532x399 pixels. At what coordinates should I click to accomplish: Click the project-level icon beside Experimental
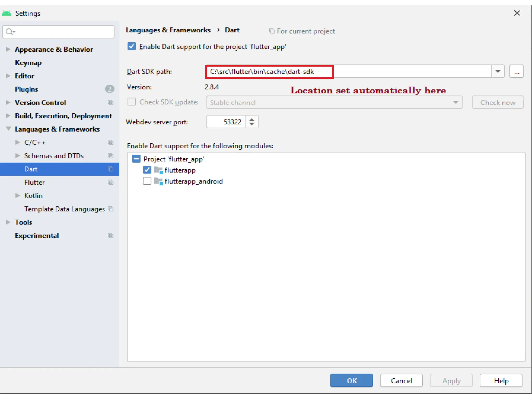coord(111,236)
